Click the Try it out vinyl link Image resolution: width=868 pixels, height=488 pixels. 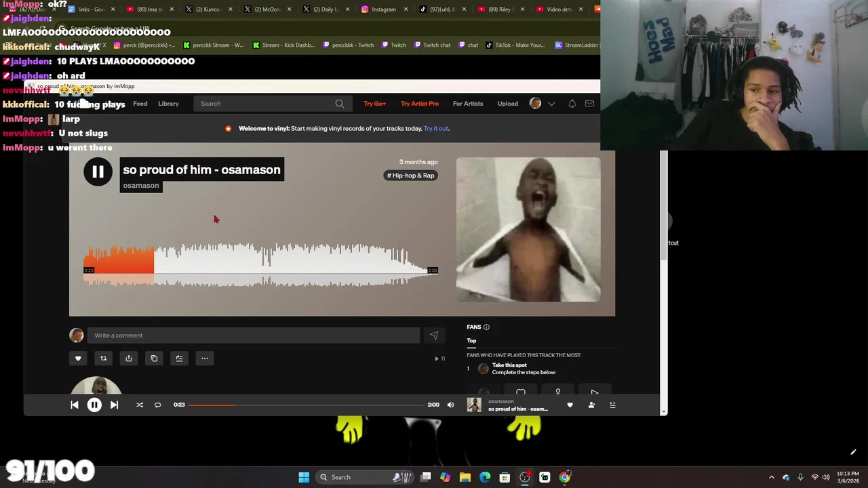pyautogui.click(x=435, y=129)
